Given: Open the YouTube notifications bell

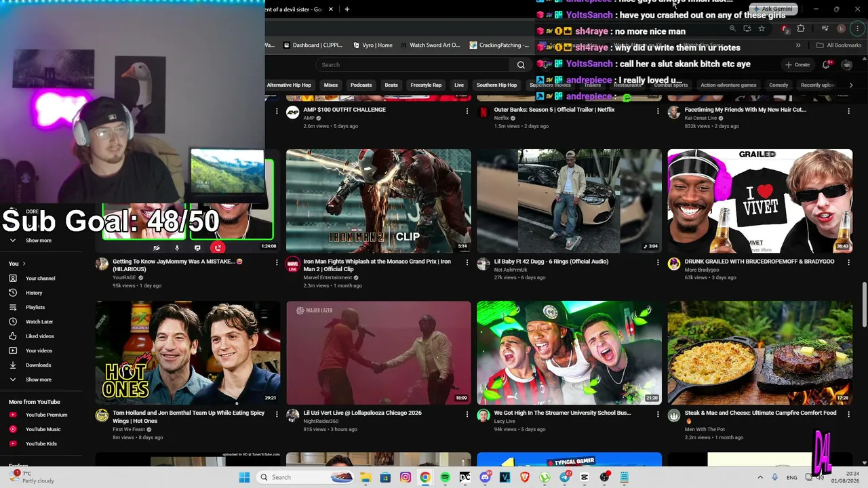Looking at the screenshot, I should (x=826, y=65).
